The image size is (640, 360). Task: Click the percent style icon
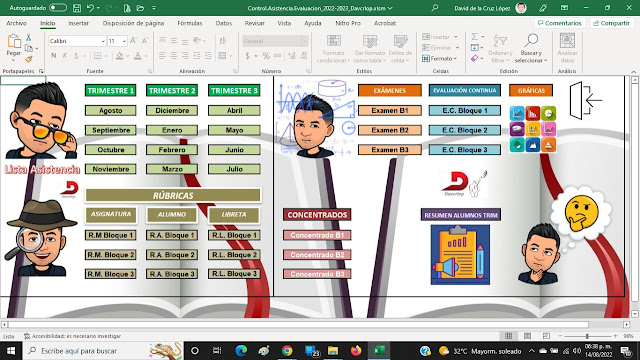tap(266, 56)
